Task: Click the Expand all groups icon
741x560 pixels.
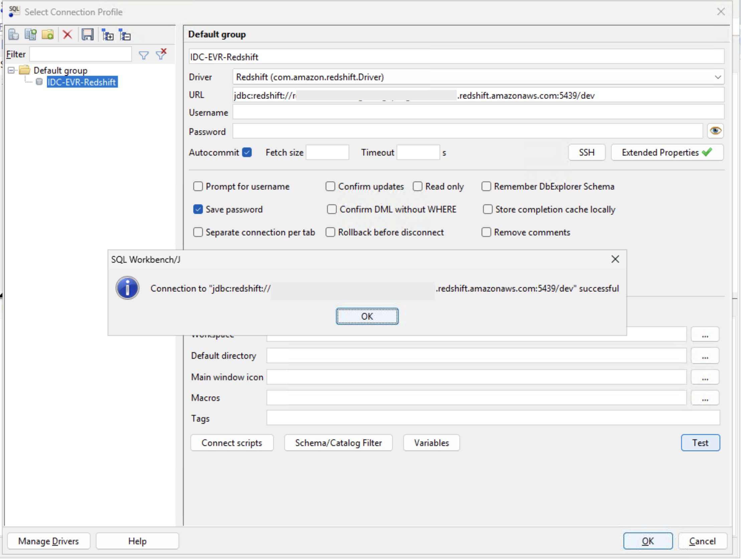Action: [108, 34]
